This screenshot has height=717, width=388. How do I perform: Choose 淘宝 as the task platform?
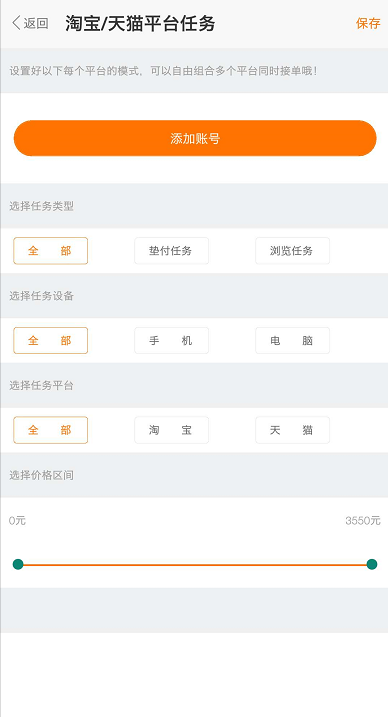(171, 430)
